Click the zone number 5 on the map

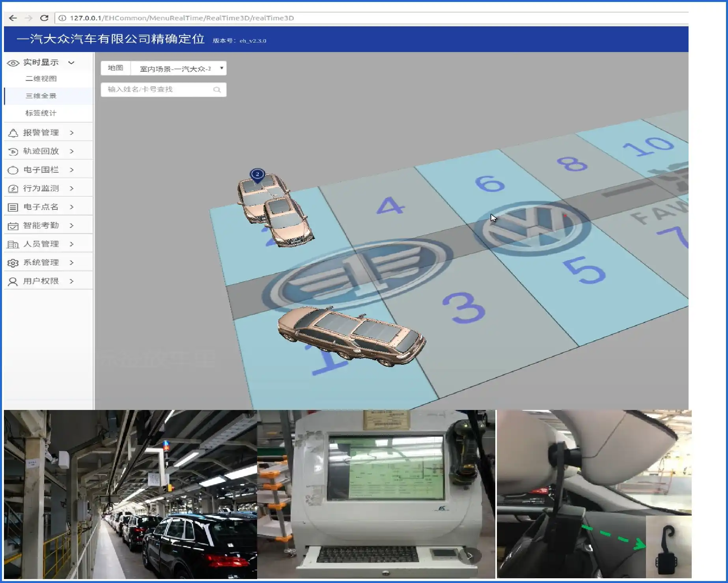[x=584, y=270]
